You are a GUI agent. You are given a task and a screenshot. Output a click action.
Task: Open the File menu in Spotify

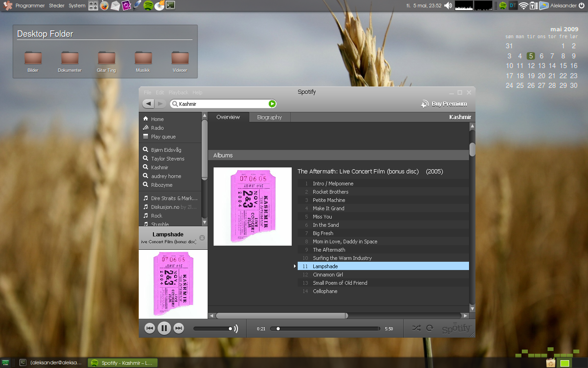tap(147, 92)
